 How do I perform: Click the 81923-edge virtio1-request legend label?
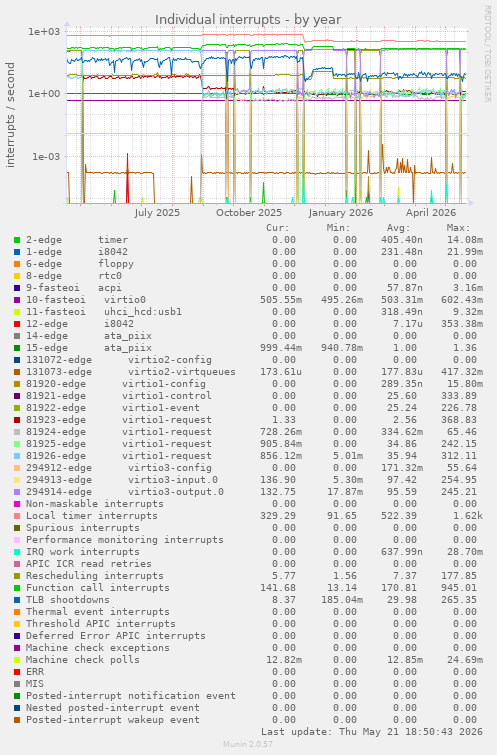pos(119,420)
